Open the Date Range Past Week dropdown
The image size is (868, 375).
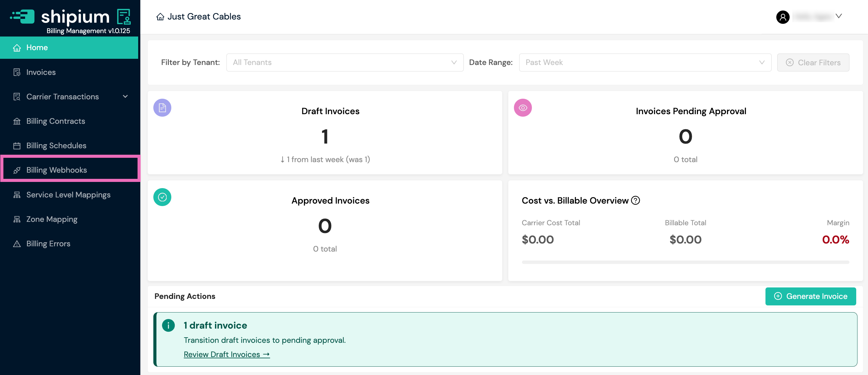[645, 62]
